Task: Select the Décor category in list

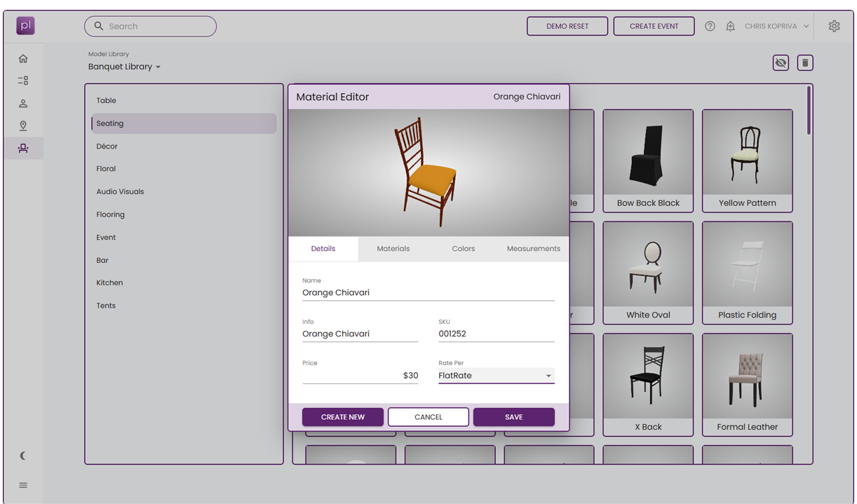Action: point(107,147)
